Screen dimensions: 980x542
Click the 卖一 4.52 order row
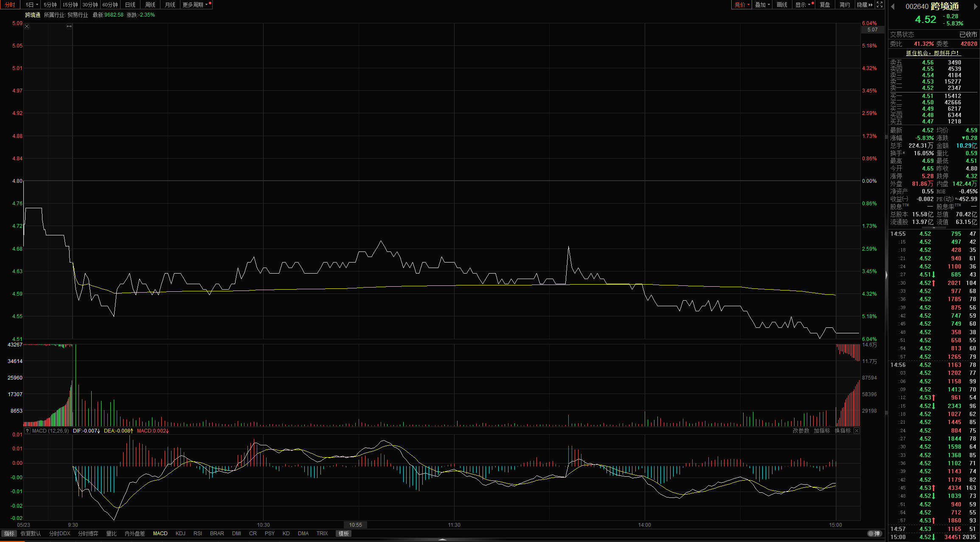click(934, 88)
